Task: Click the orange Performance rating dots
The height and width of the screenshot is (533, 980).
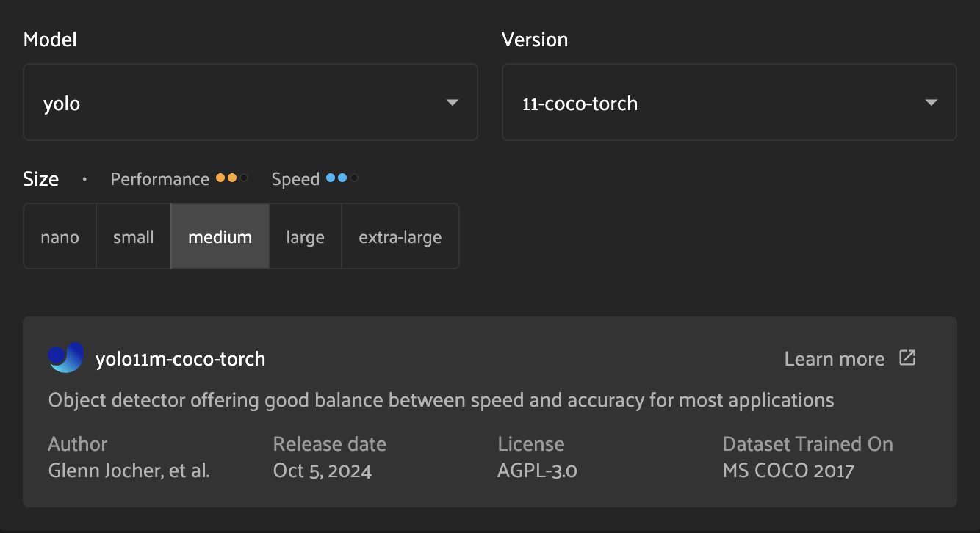Action: (231, 178)
